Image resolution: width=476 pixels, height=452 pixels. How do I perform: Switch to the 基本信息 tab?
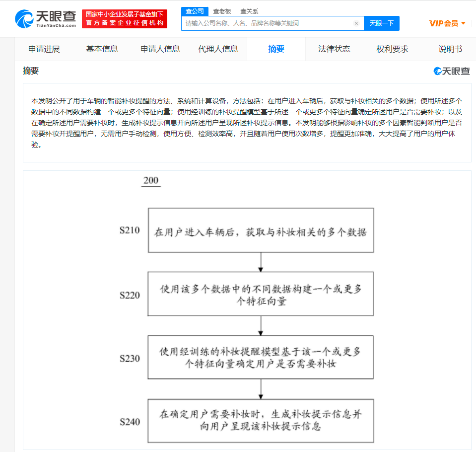pyautogui.click(x=102, y=49)
